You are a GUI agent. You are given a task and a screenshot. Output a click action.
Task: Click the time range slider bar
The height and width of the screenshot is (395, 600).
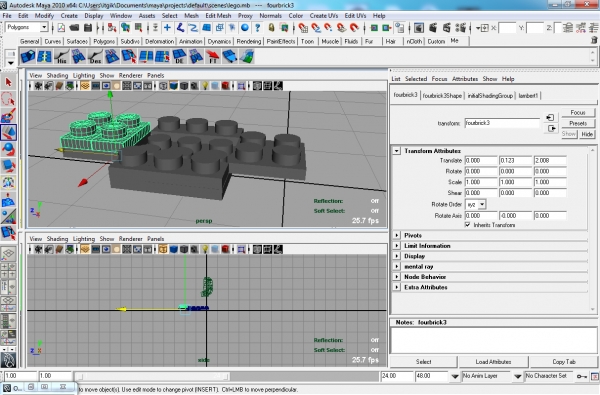(153, 376)
